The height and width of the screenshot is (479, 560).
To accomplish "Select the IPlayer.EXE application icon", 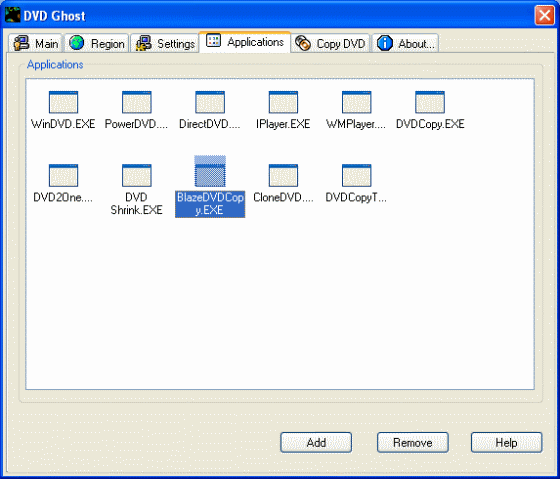I will pyautogui.click(x=283, y=102).
